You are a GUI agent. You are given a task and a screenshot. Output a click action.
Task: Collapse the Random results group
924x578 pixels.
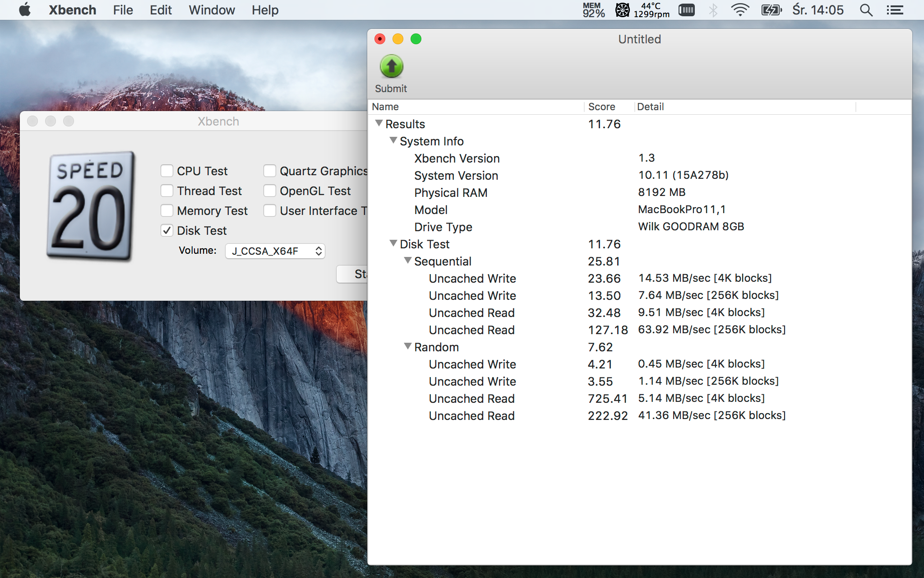pyautogui.click(x=408, y=346)
